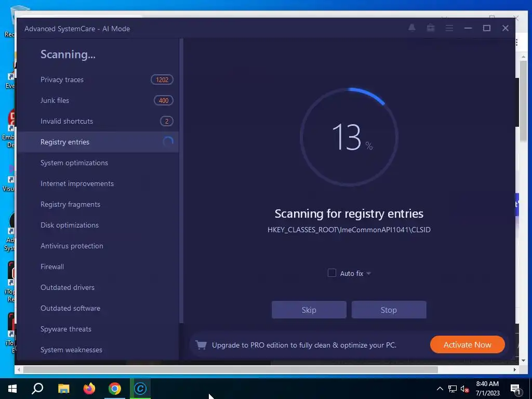Click the 13% circular progress indicator

(349, 137)
